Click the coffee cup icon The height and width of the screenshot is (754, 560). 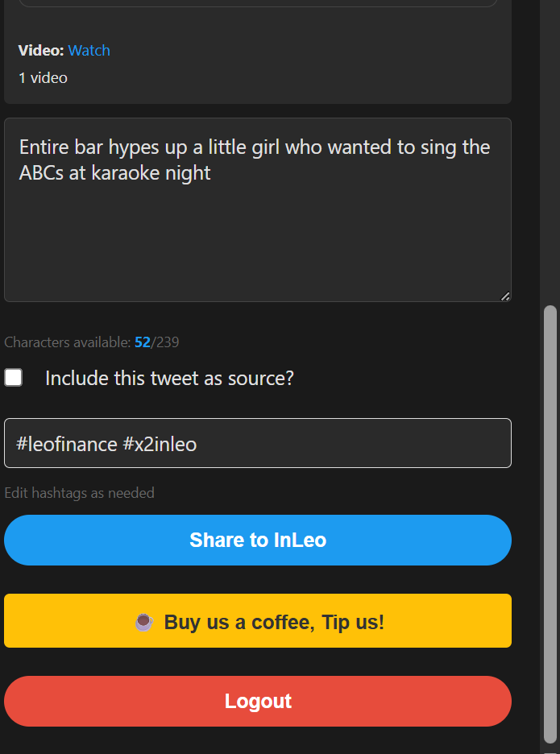tap(143, 622)
